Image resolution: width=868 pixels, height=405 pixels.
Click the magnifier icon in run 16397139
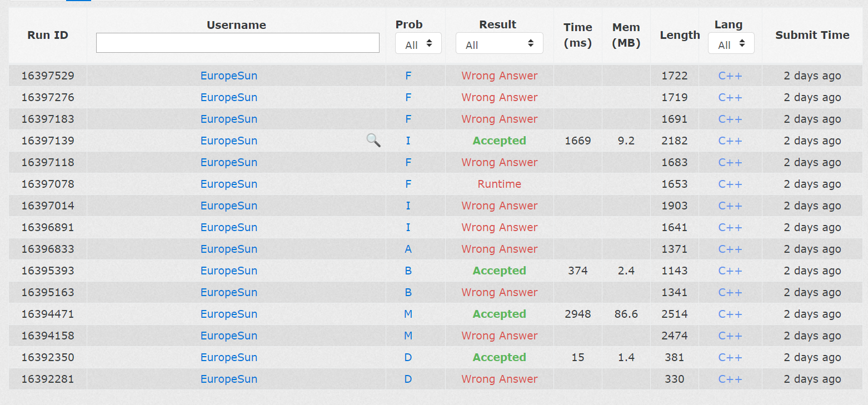[373, 141]
